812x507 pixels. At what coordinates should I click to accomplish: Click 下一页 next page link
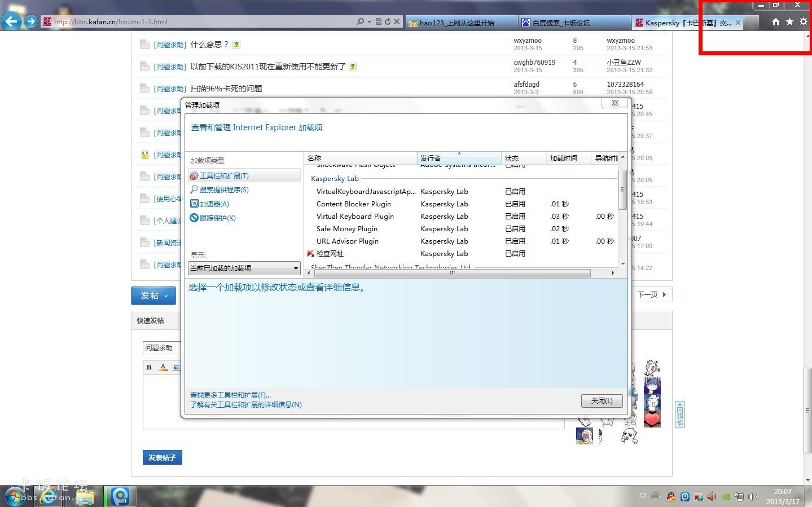point(652,294)
